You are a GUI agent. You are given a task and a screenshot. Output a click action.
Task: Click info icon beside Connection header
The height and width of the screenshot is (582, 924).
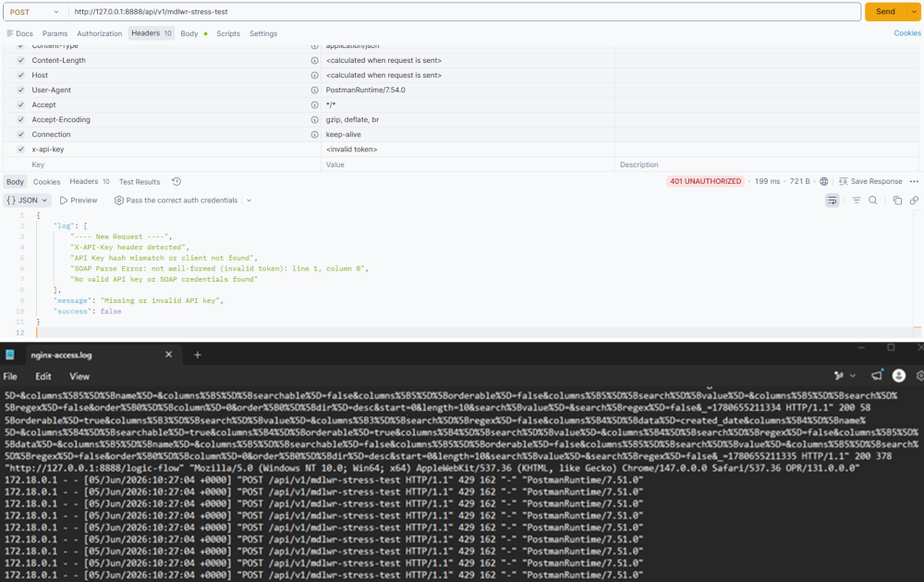[315, 134]
